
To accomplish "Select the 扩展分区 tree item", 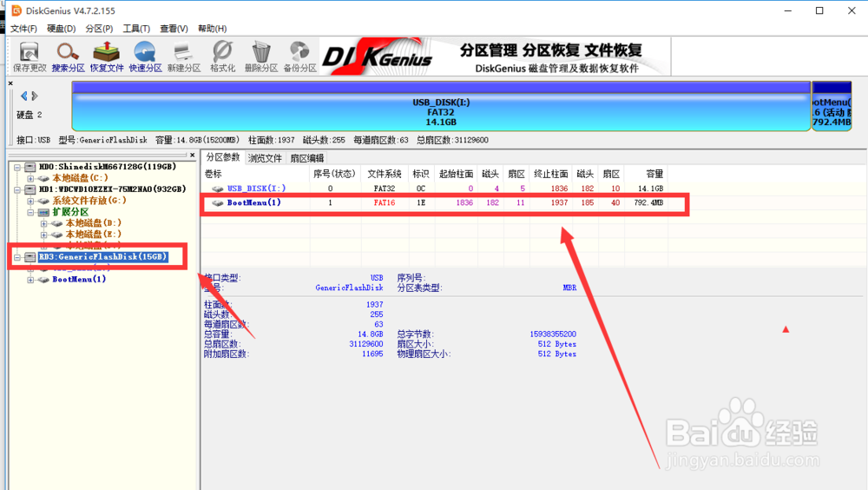I will [x=70, y=212].
